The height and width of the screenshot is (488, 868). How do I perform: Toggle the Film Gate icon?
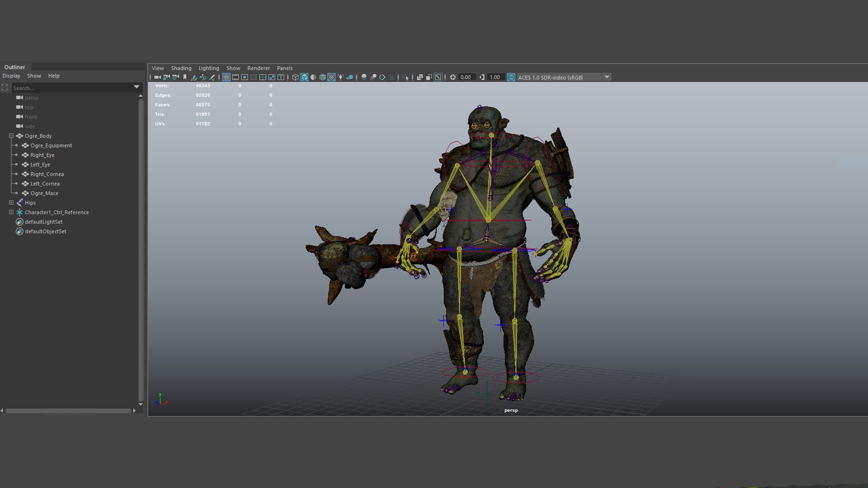coord(236,77)
